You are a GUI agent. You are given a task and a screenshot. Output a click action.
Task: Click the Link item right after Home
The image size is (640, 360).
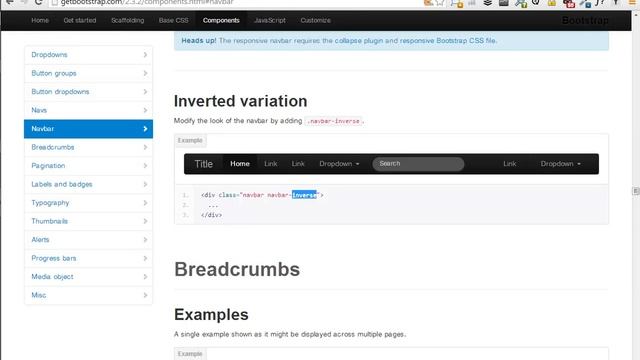coord(271,164)
